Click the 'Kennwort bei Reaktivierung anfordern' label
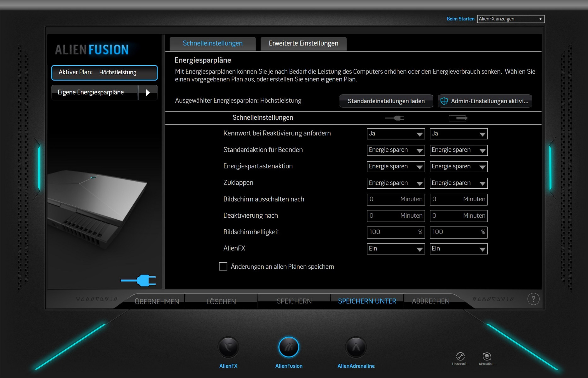Screen dimensions: 588x378 (277, 133)
